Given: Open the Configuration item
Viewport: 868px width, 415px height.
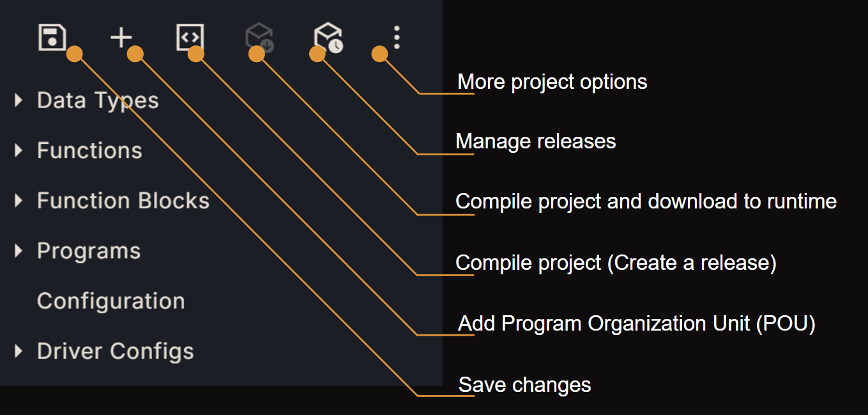Looking at the screenshot, I should coord(110,301).
